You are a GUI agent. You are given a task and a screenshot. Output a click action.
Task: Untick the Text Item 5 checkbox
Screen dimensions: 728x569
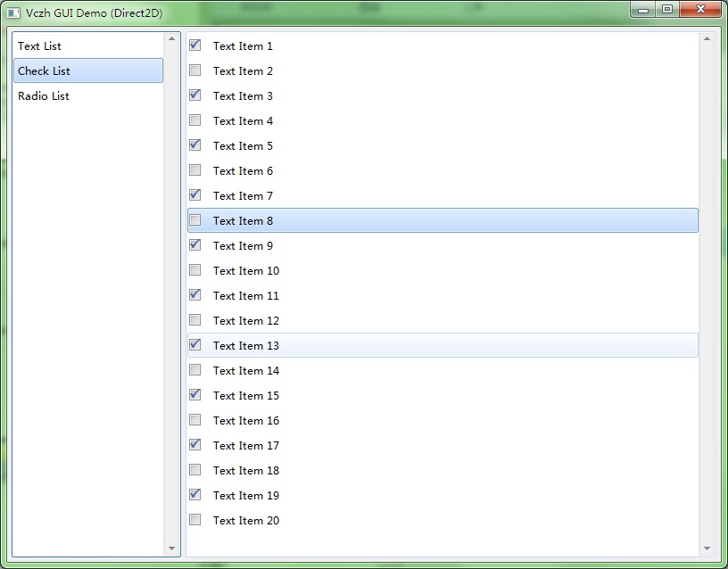(x=195, y=144)
